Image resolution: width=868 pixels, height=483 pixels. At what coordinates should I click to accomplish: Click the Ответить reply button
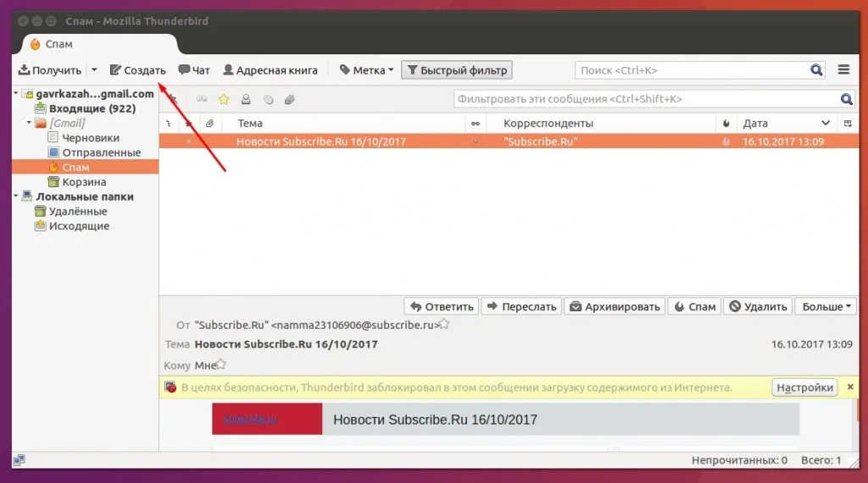(x=442, y=307)
